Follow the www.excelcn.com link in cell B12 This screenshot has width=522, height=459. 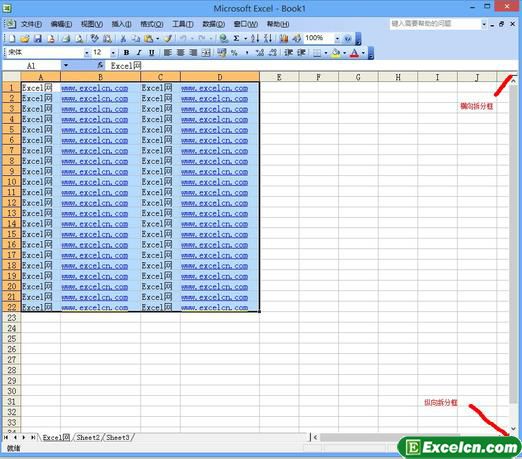click(x=95, y=203)
